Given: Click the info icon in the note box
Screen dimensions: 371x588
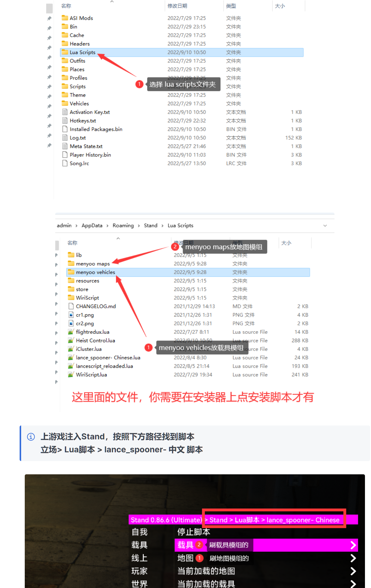Looking at the screenshot, I should pyautogui.click(x=31, y=437).
